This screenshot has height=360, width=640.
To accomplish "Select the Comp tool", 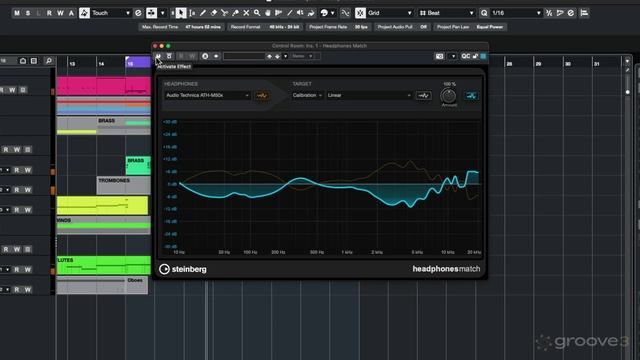I will 279,13.
